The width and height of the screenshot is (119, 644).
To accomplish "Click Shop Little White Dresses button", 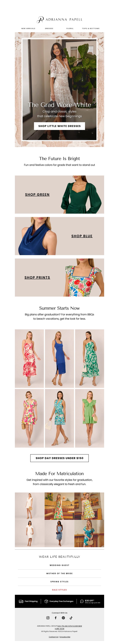I will pyautogui.click(x=59, y=126).
